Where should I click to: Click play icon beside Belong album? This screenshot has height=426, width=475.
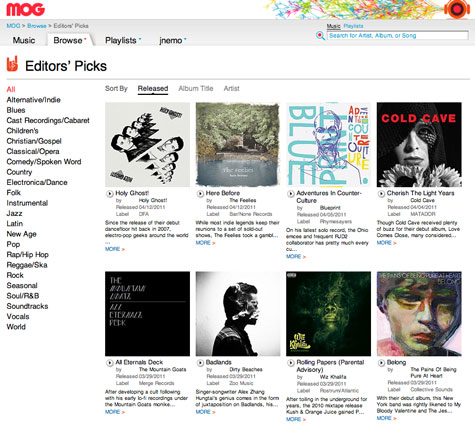click(381, 363)
